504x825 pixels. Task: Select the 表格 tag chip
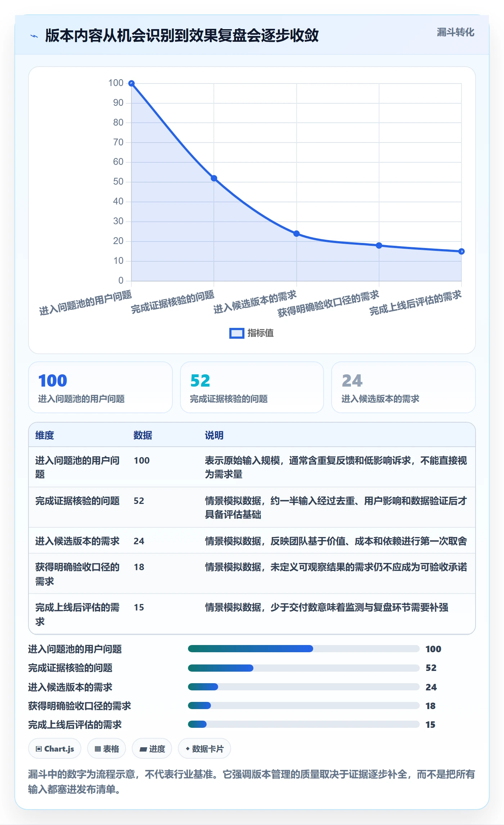[107, 749]
